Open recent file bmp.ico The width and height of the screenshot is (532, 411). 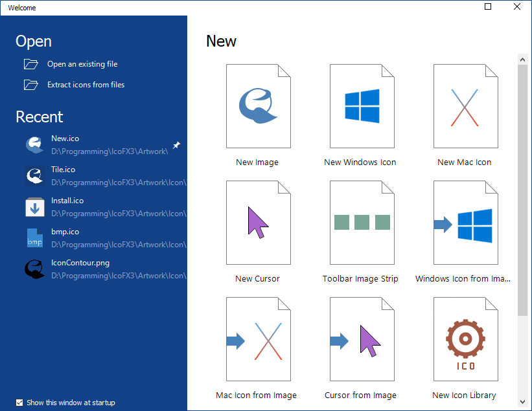point(65,232)
